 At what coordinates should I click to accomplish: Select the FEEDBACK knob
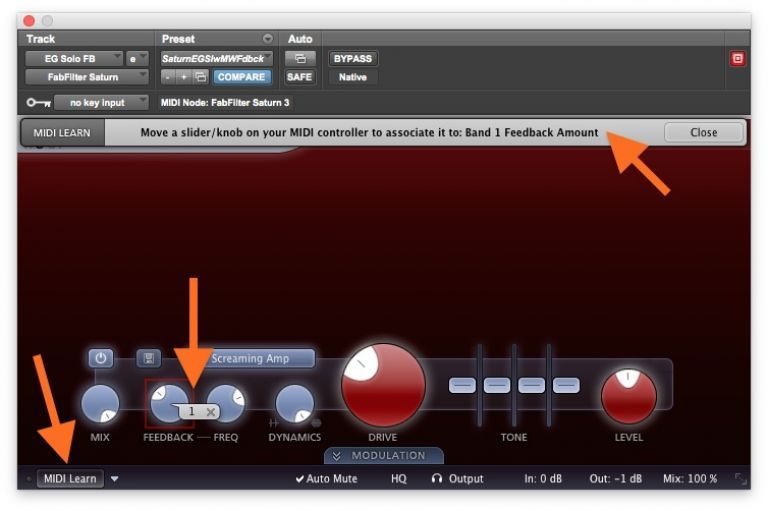(x=168, y=403)
